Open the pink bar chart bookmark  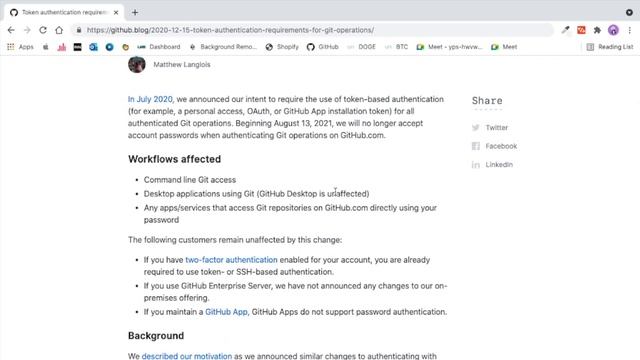[62, 47]
